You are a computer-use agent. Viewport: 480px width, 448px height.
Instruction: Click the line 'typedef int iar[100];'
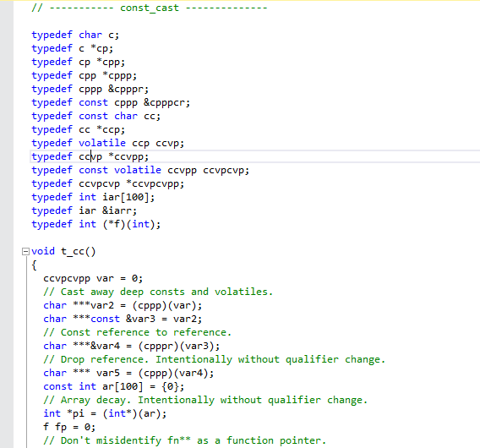pyautogui.click(x=93, y=197)
